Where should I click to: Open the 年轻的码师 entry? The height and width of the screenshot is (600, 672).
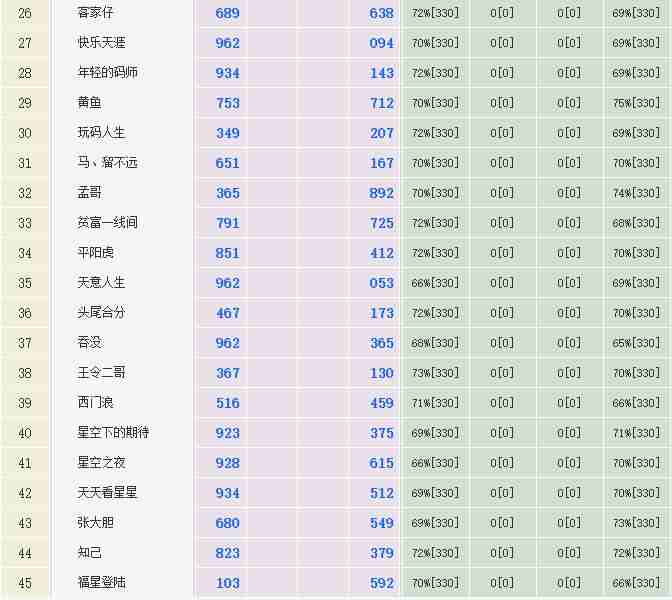click(x=107, y=73)
